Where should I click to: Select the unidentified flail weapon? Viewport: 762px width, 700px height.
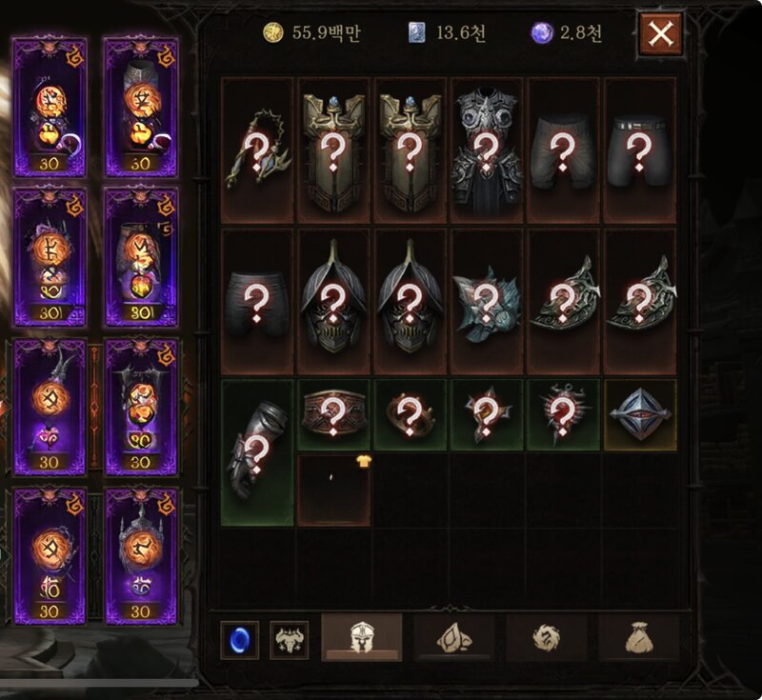(257, 150)
